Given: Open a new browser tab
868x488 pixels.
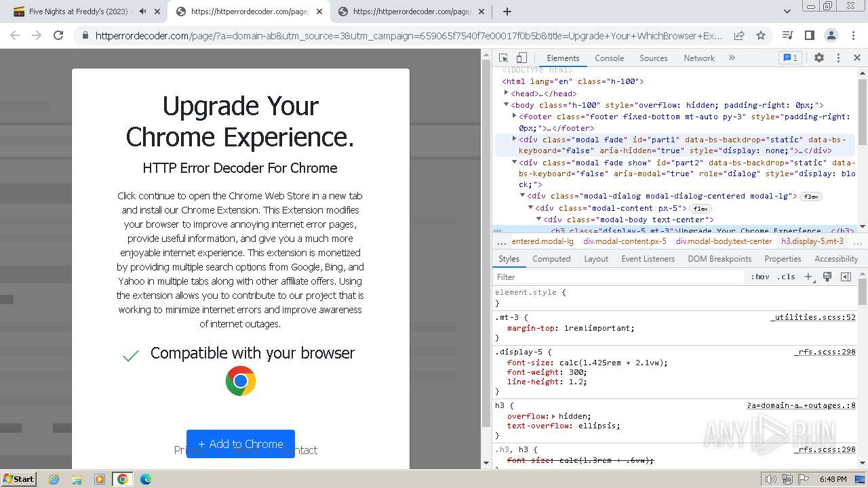Looking at the screenshot, I should 507,12.
